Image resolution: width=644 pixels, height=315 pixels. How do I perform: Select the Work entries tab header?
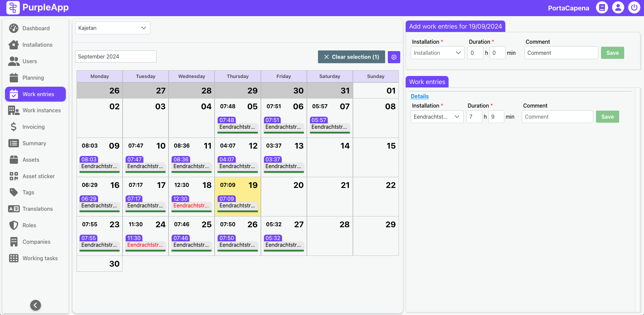click(x=427, y=82)
